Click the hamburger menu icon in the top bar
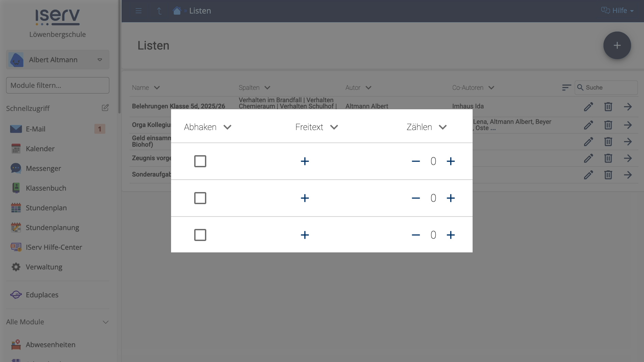Viewport: 644px width, 362px height. coord(139,11)
